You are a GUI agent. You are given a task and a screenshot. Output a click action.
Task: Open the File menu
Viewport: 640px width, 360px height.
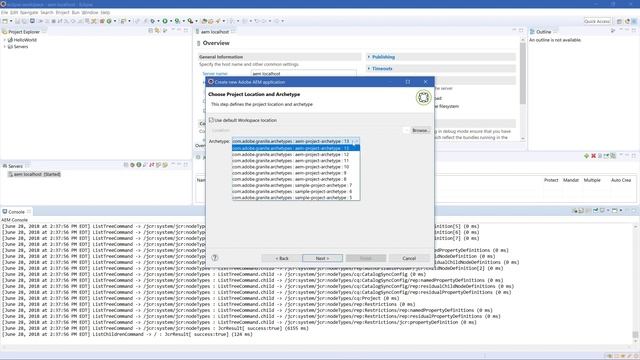(4, 13)
